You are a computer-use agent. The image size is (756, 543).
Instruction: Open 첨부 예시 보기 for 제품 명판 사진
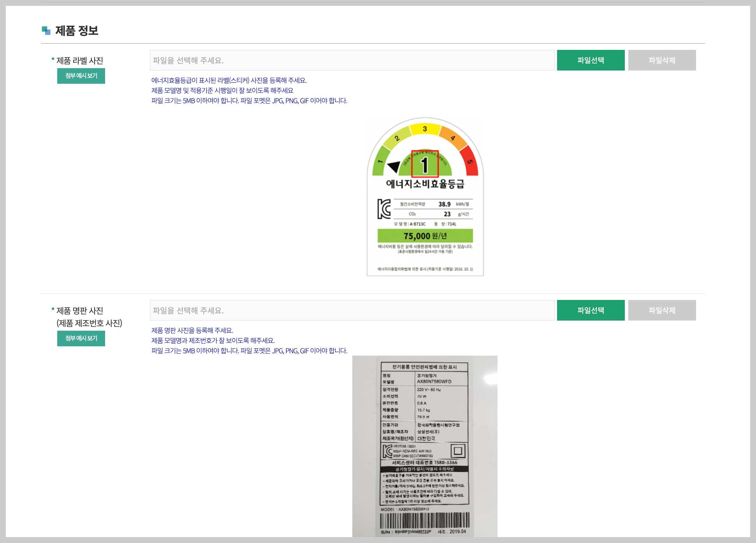(81, 338)
